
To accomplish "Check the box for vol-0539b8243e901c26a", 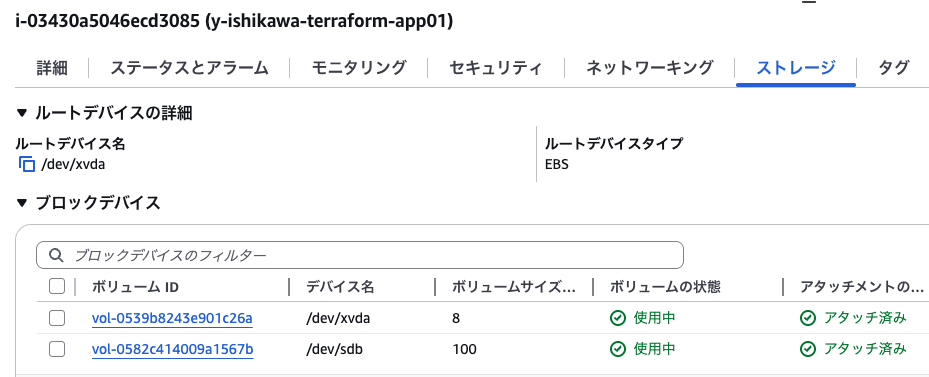I will coord(57,318).
